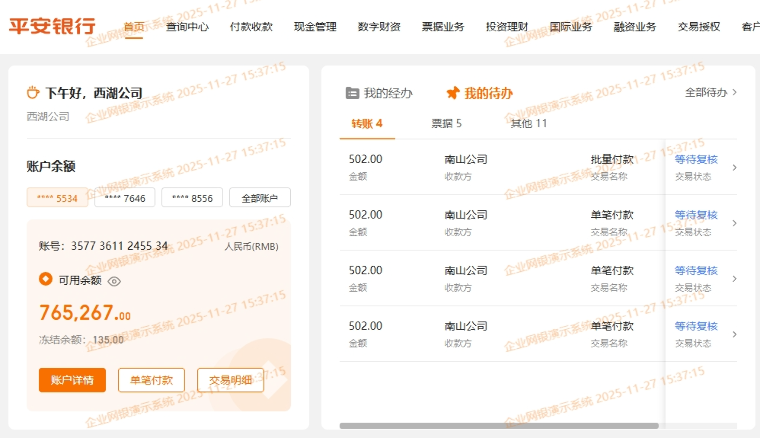Click the coffee cup greeting icon

pyautogui.click(x=33, y=92)
